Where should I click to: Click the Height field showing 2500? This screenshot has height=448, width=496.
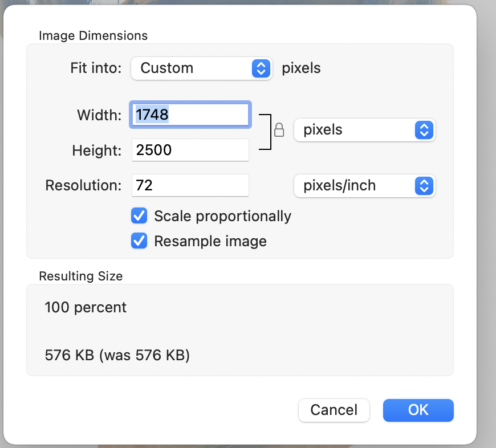pos(190,150)
